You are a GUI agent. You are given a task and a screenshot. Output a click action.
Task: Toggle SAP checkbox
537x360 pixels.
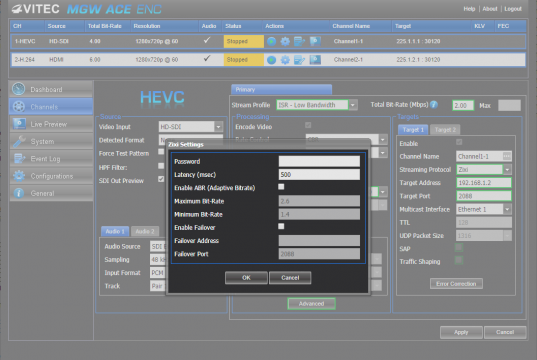[459, 247]
